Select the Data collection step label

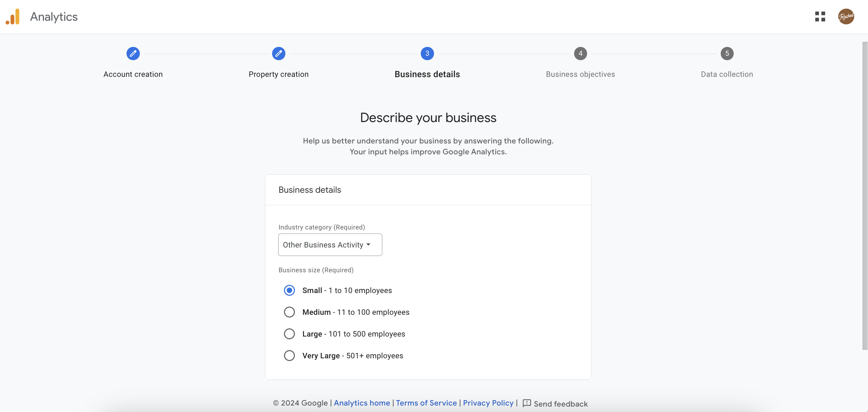[x=727, y=74]
